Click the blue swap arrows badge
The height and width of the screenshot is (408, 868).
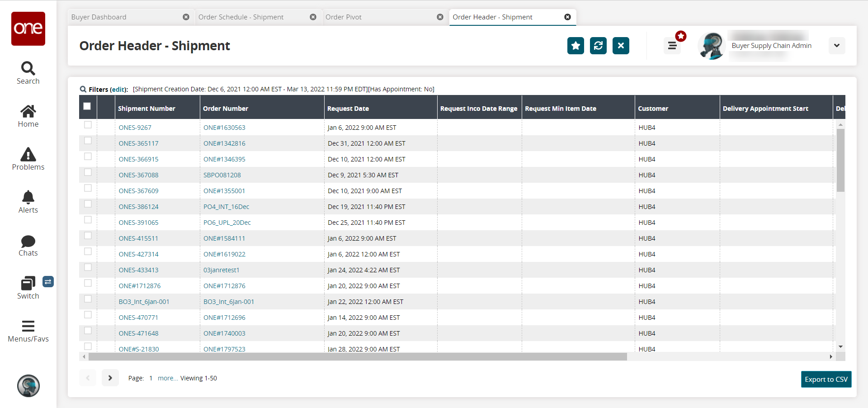(48, 282)
